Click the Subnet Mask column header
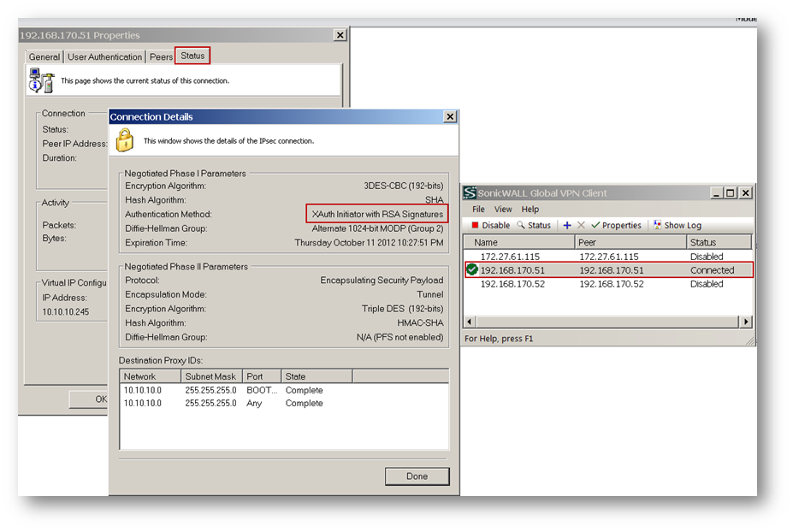This screenshot has height=532, width=793. (x=211, y=376)
